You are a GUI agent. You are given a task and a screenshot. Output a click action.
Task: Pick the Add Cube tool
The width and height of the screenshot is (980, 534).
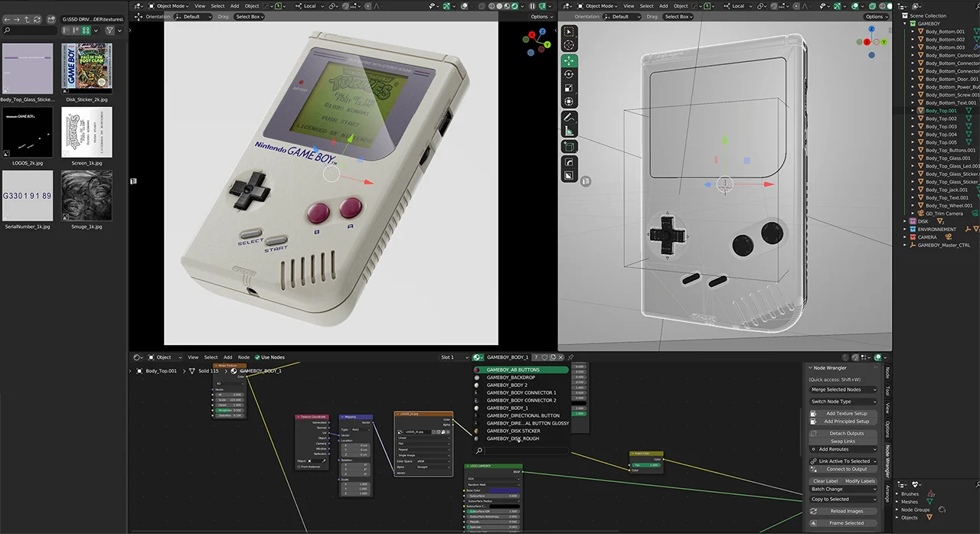pos(569,147)
